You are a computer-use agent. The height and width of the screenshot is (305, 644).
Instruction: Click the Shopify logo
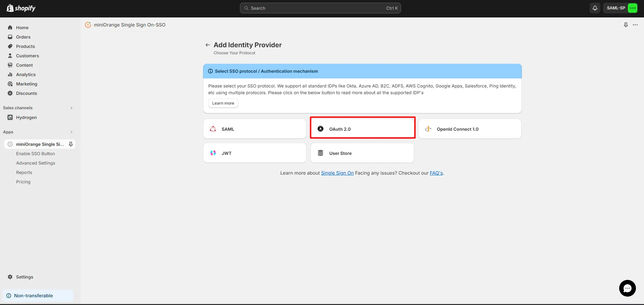pyautogui.click(x=21, y=8)
